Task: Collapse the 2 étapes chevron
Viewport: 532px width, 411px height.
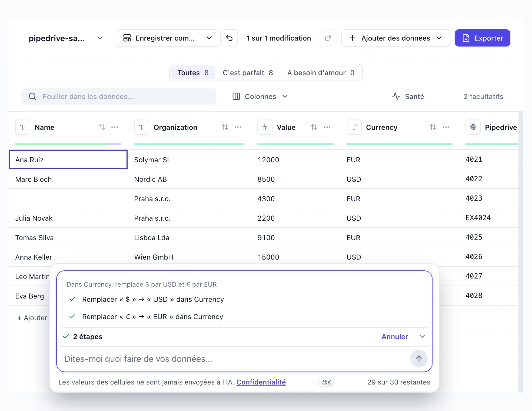Action: click(422, 336)
